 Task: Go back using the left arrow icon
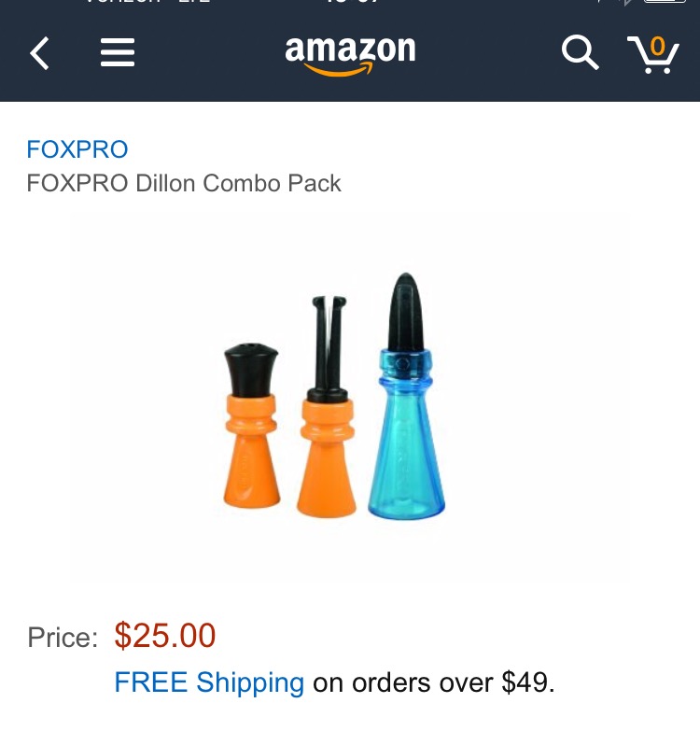(40, 53)
